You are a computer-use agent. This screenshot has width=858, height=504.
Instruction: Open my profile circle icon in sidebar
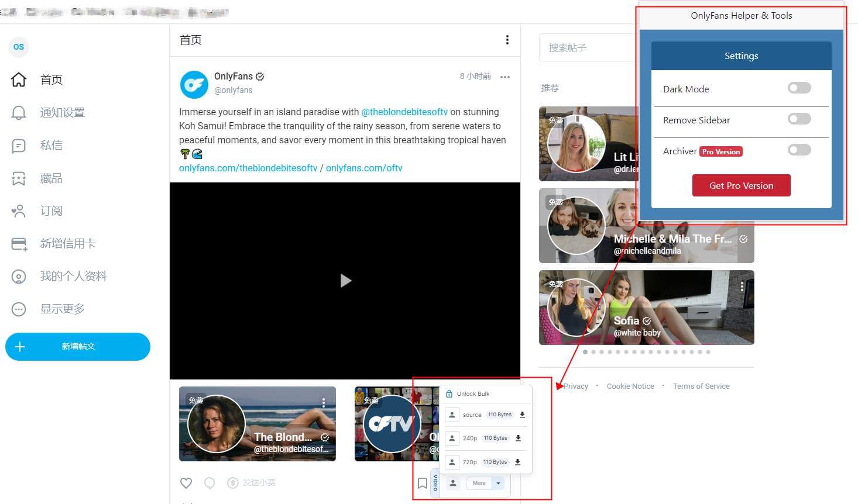point(19,277)
